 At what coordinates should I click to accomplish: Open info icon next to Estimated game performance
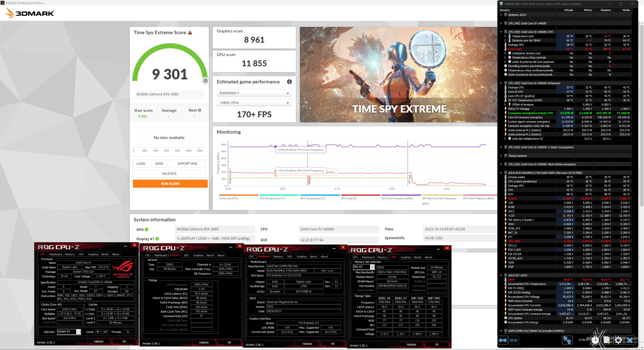click(289, 82)
